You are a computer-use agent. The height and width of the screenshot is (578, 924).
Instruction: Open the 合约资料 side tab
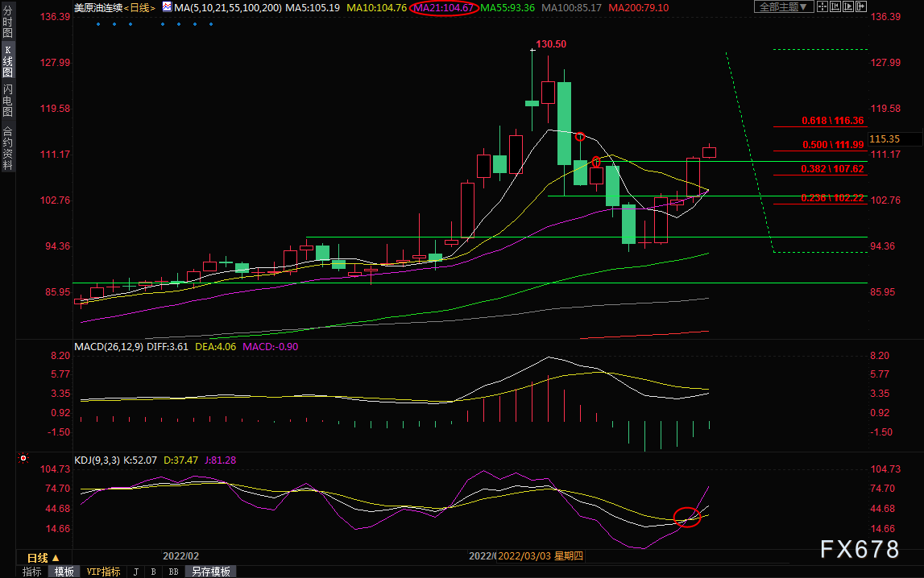pyautogui.click(x=8, y=148)
